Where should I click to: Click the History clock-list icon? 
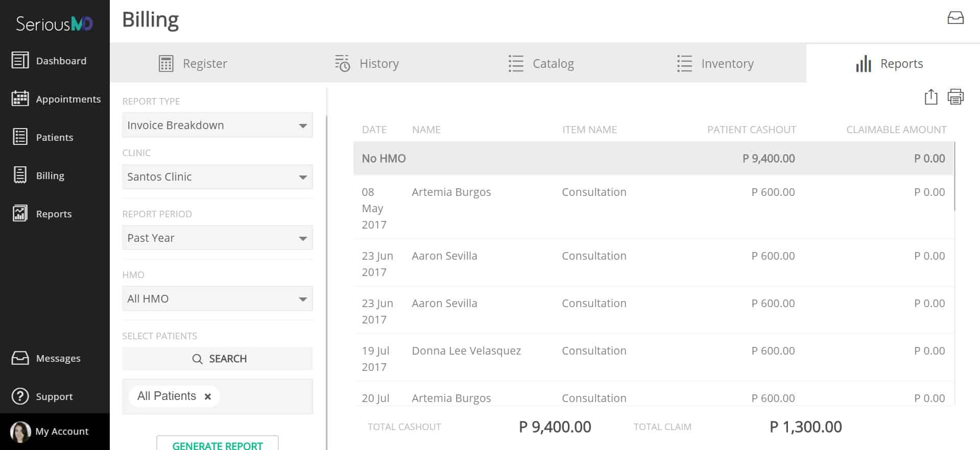pyautogui.click(x=342, y=63)
